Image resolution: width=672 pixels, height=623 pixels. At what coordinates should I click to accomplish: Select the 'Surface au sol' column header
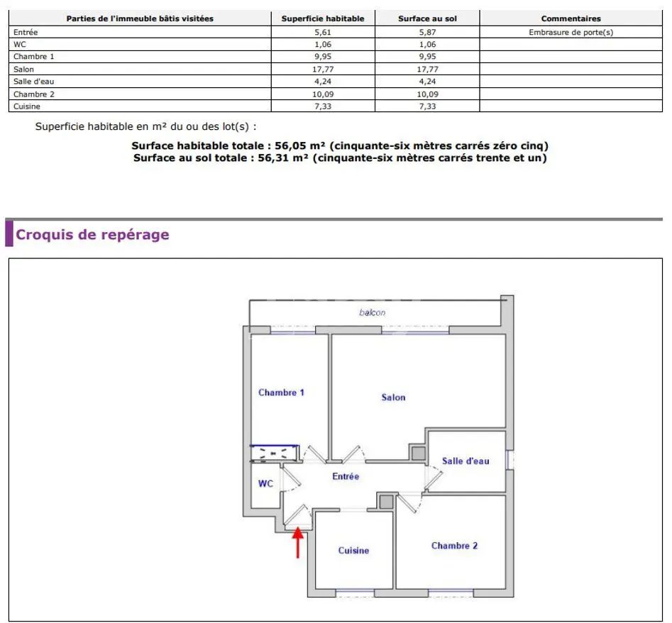point(427,18)
